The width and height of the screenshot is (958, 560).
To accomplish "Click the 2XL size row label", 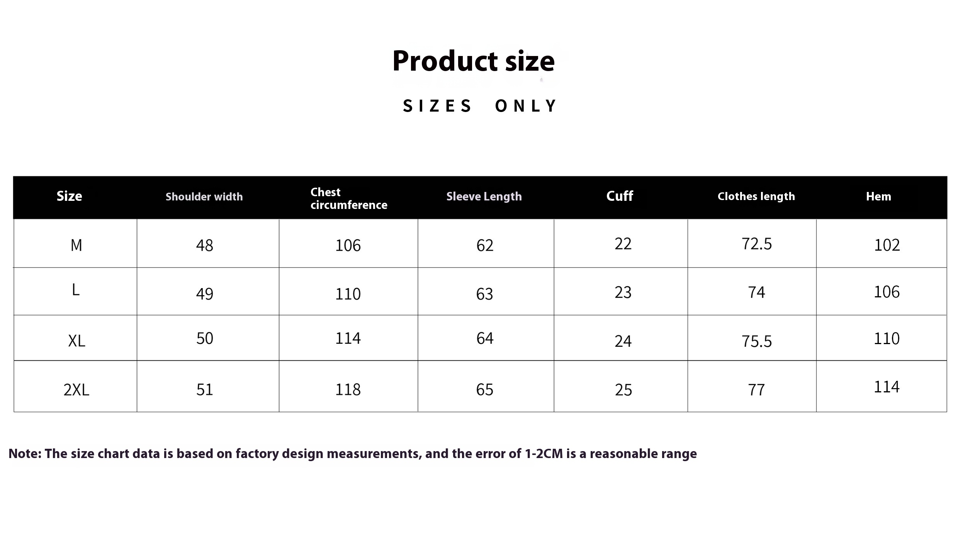I will 76,389.
